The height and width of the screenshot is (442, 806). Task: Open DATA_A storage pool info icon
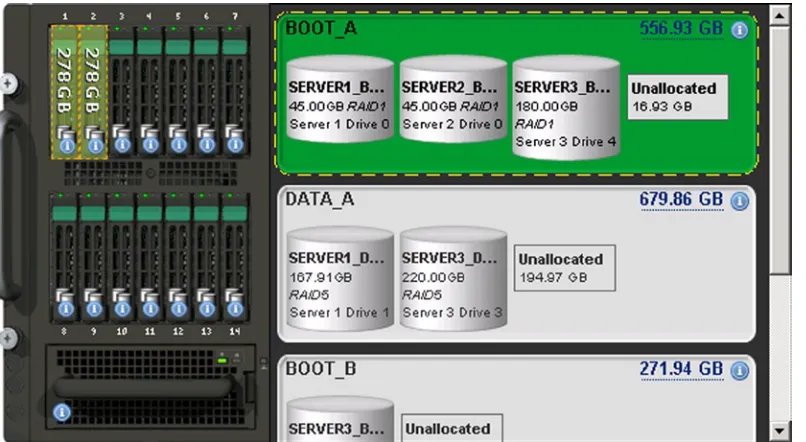tap(740, 201)
